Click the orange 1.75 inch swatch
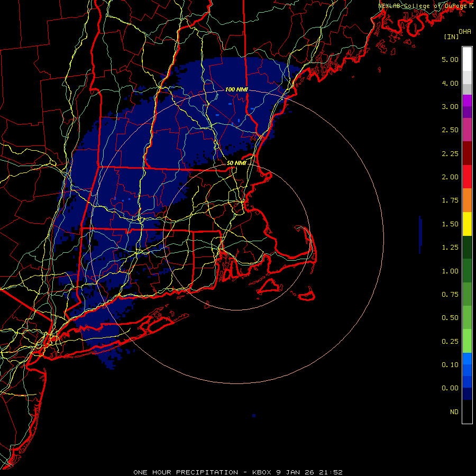The width and height of the screenshot is (476, 476). (467, 200)
